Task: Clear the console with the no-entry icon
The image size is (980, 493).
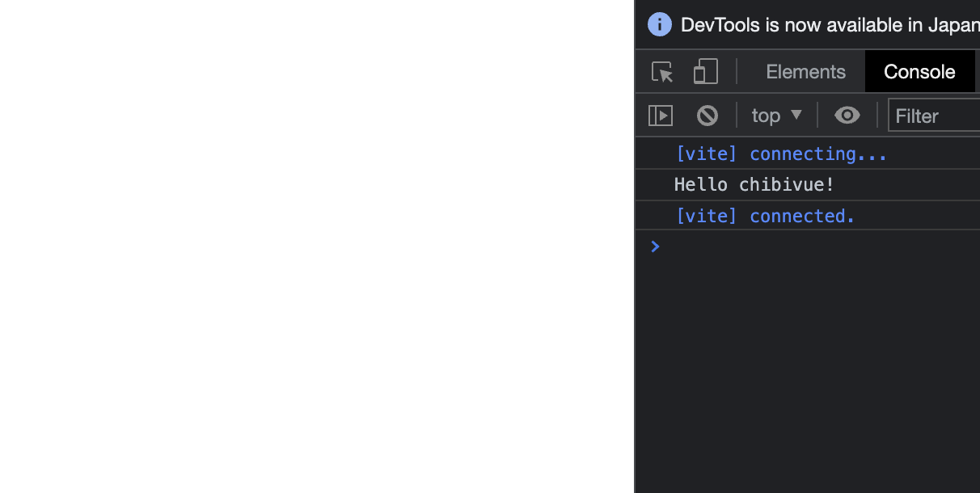Action: [707, 115]
